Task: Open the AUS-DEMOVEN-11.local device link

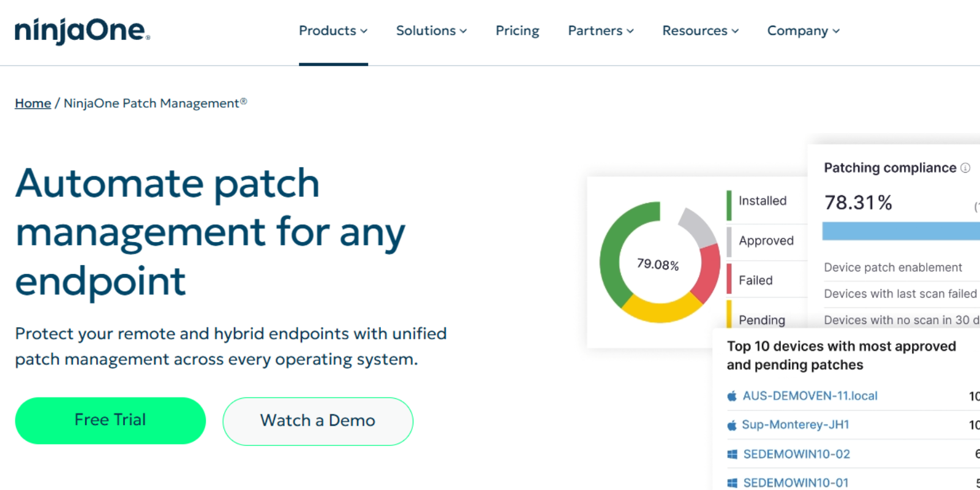Action: click(x=810, y=396)
